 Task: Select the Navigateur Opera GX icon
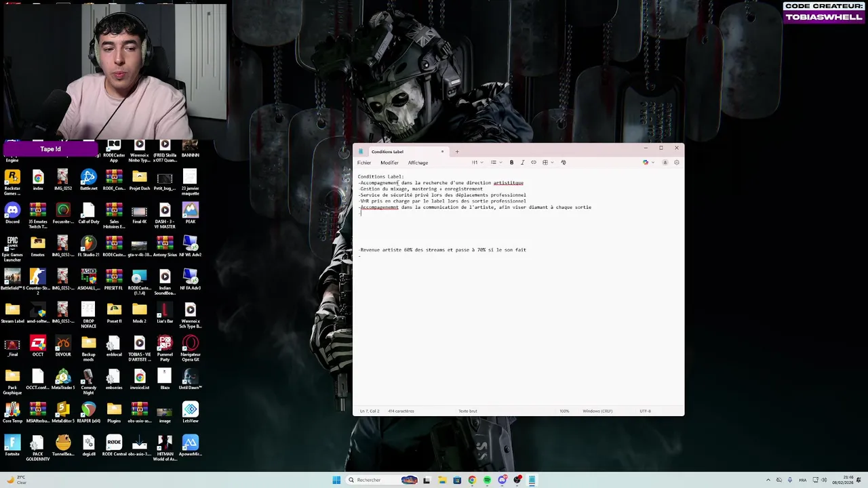point(191,348)
